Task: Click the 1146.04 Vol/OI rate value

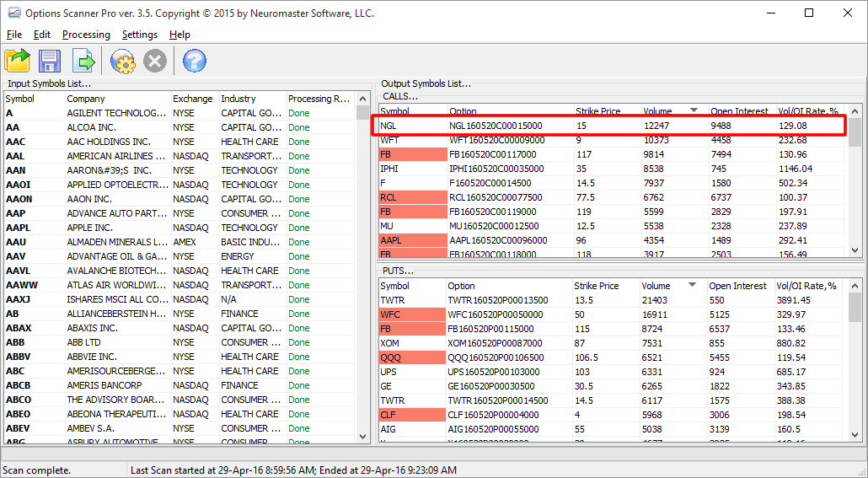Action: (x=796, y=169)
